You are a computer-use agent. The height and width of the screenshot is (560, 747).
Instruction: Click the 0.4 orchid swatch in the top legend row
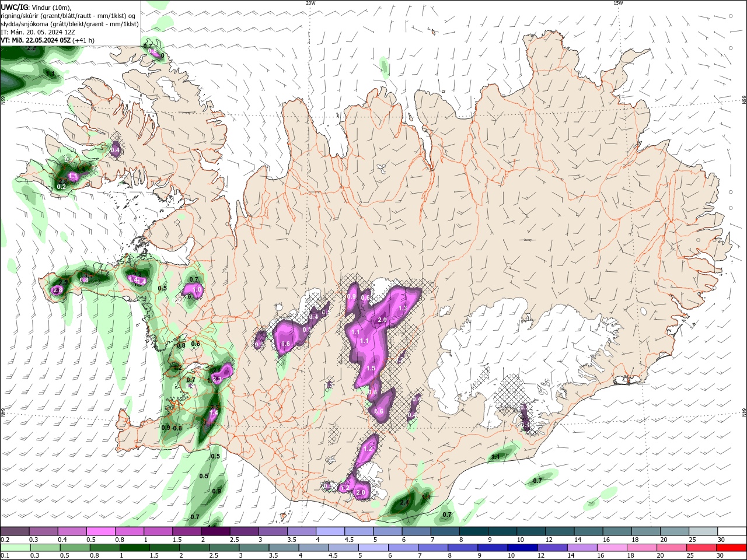(x=72, y=531)
